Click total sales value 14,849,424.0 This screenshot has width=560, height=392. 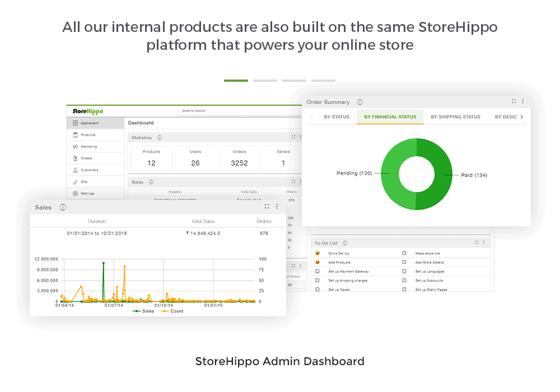(203, 233)
